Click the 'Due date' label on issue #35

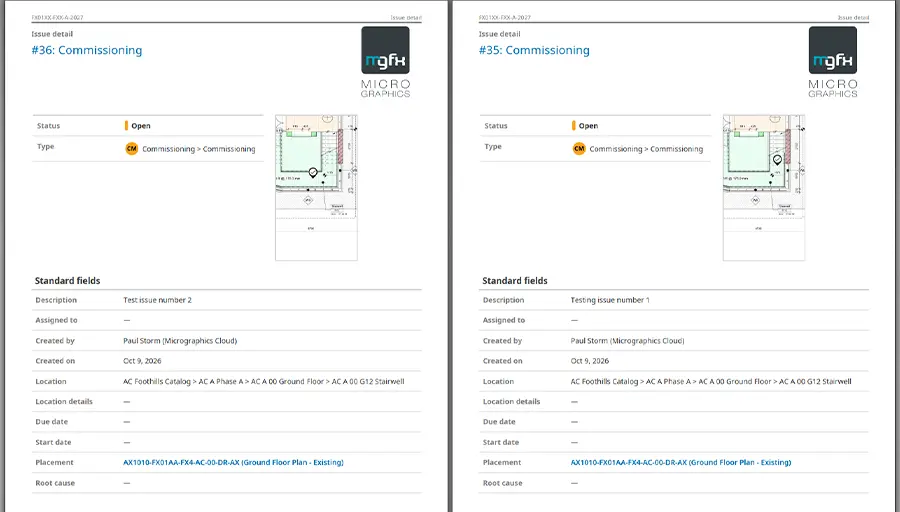(x=499, y=422)
